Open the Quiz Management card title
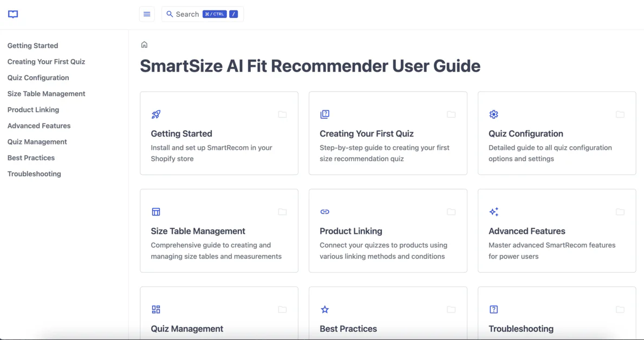The image size is (644, 340). 187,329
